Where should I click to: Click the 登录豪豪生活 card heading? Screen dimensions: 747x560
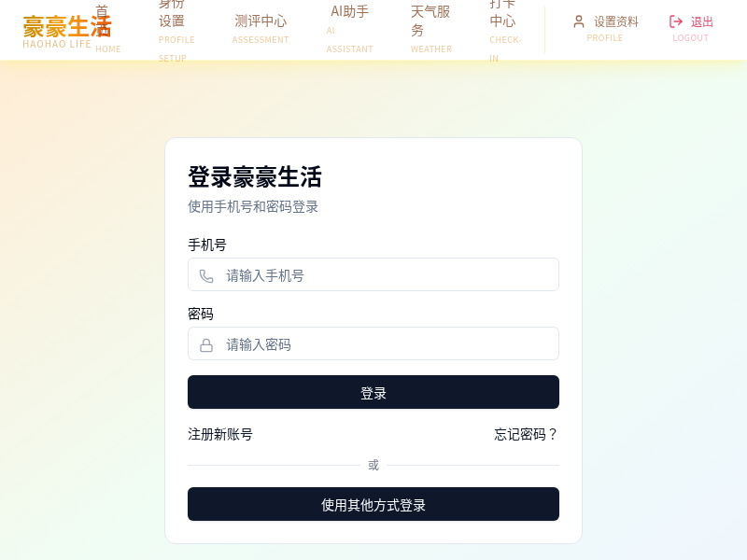point(255,177)
